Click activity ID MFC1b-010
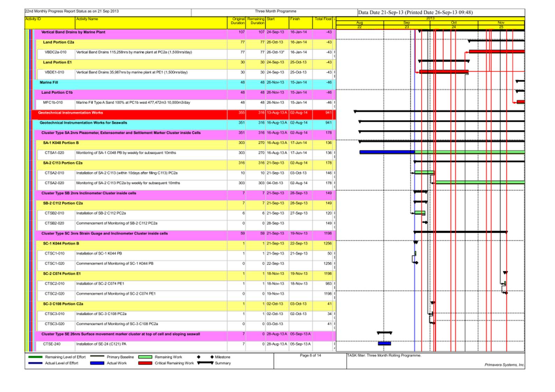This screenshot has width=555, height=392. [53, 103]
